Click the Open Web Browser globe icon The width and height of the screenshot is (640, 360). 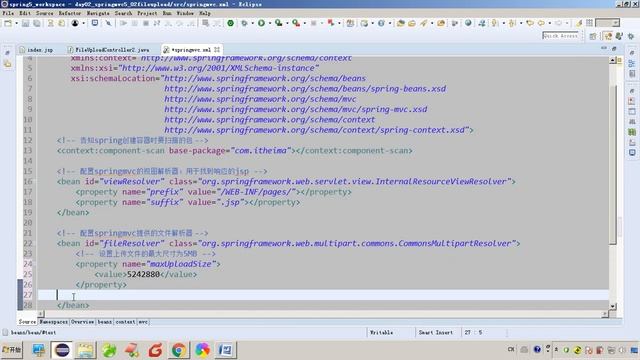(468, 23)
